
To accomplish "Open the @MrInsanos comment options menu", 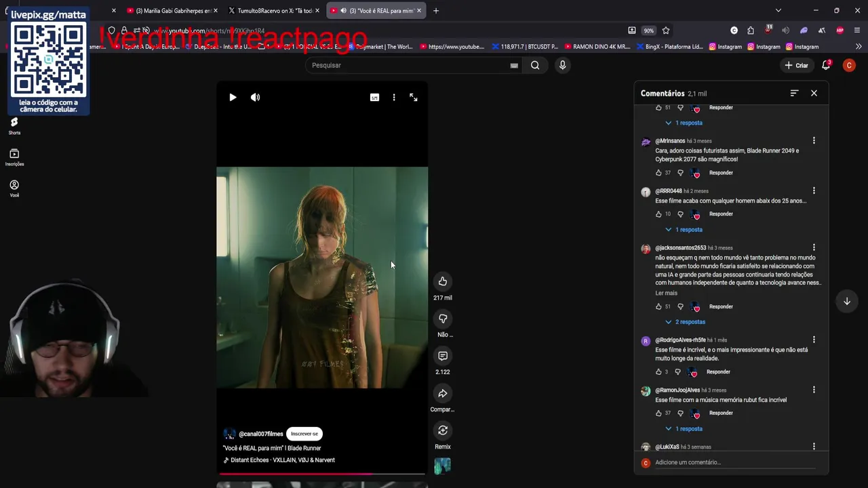I will coord(814,141).
